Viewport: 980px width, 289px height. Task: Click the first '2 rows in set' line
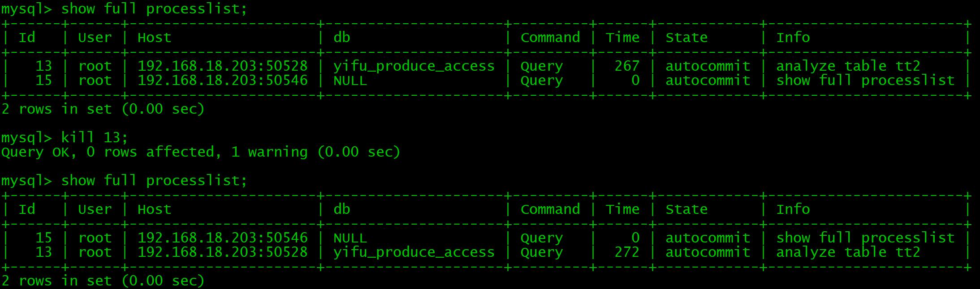103,109
